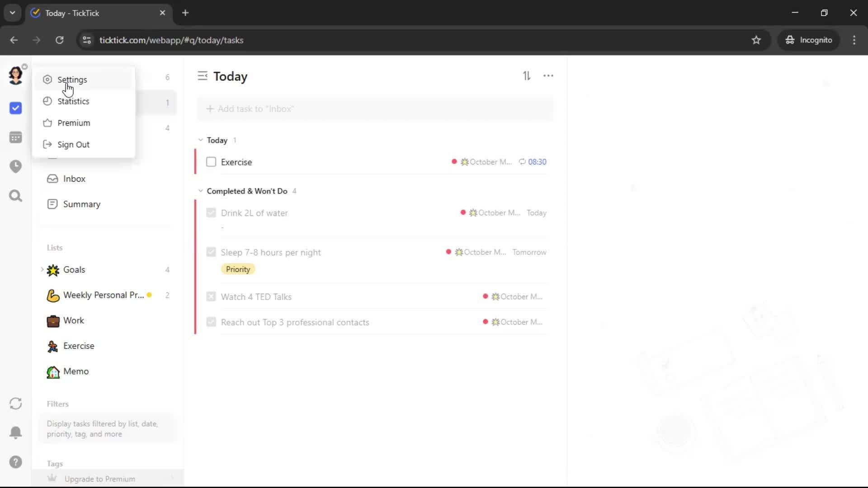Collapse the Completed & Won't Do section

(x=201, y=191)
